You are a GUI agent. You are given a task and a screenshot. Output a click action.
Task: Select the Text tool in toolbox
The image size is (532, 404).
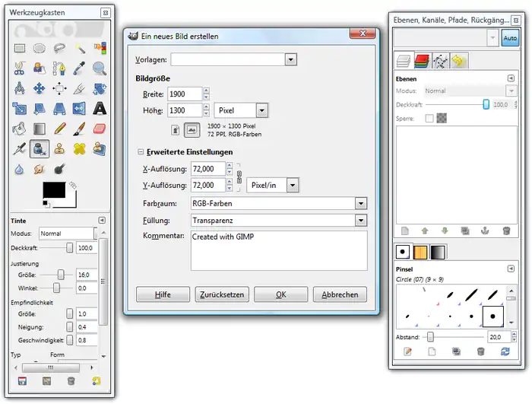(x=100, y=109)
